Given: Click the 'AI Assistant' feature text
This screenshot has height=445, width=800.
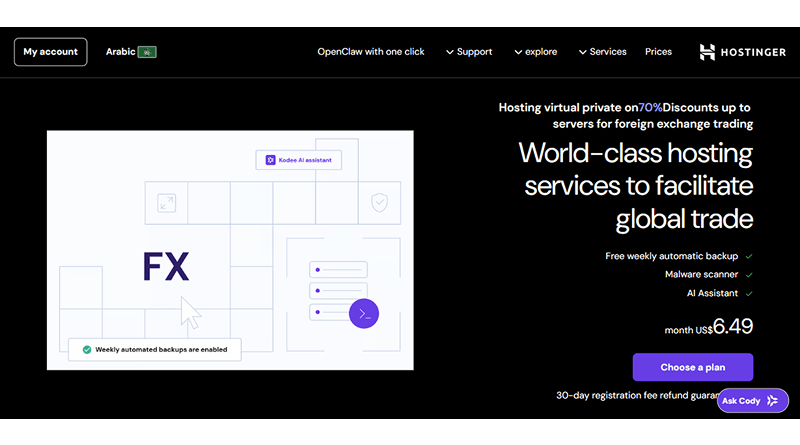Looking at the screenshot, I should click(712, 293).
